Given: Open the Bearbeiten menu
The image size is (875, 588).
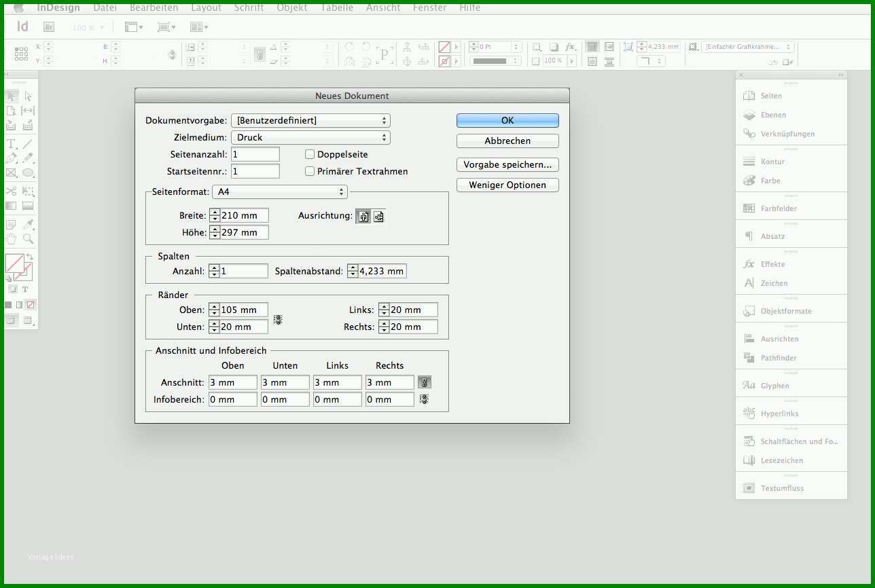Looking at the screenshot, I should click(x=154, y=7).
